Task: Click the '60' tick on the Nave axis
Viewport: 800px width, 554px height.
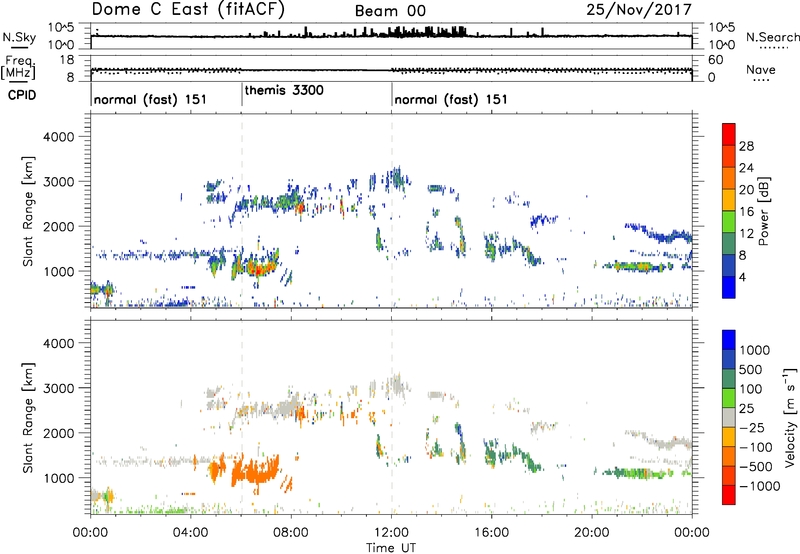Action: (715, 60)
